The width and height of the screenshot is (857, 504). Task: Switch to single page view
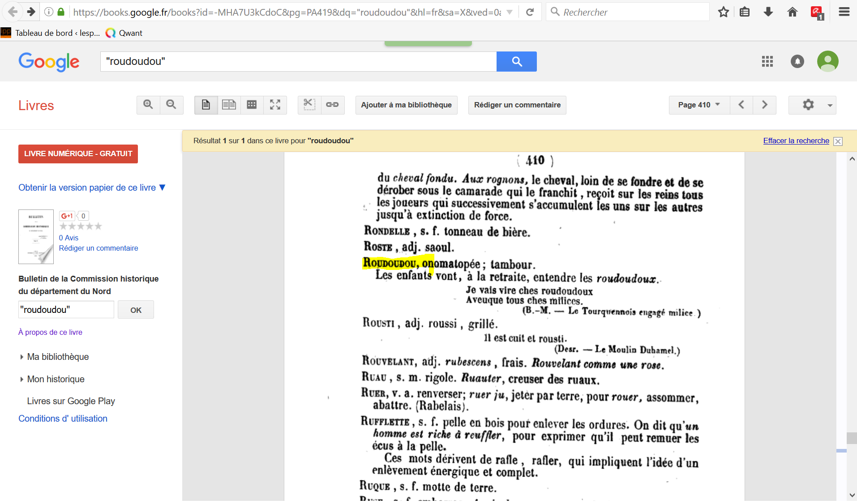tap(206, 105)
